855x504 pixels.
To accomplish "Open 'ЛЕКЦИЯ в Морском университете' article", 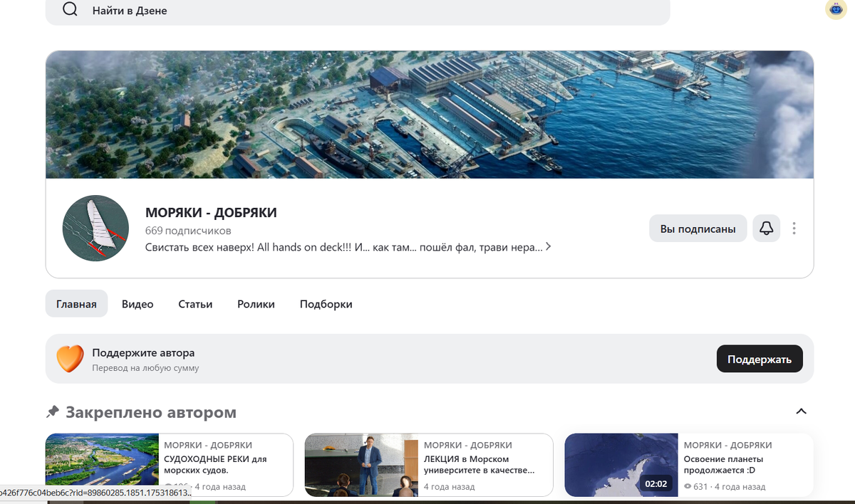I will point(480,465).
